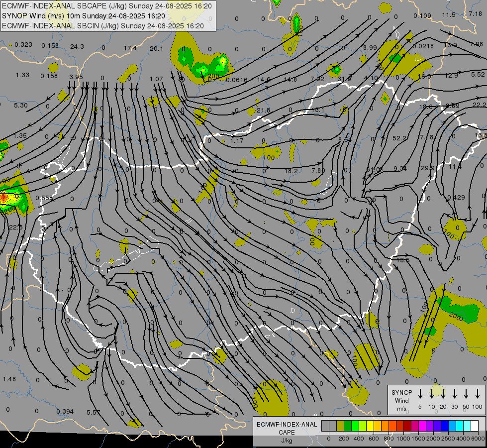Select the SBCAPE title line
Viewport: 487px width, 448px height.
pos(107,6)
